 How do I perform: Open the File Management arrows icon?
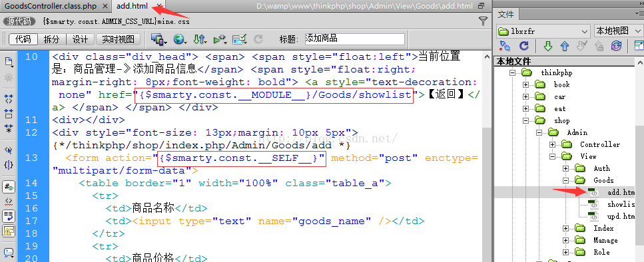[200, 39]
